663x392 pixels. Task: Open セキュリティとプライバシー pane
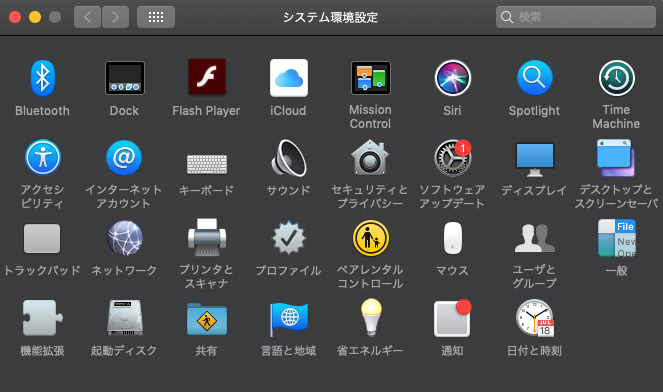[370, 157]
